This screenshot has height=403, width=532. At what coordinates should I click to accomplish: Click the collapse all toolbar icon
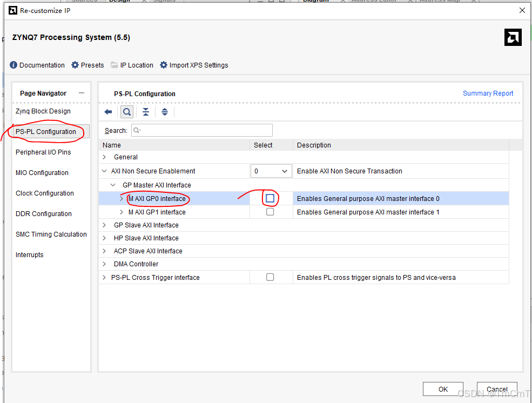[x=146, y=112]
